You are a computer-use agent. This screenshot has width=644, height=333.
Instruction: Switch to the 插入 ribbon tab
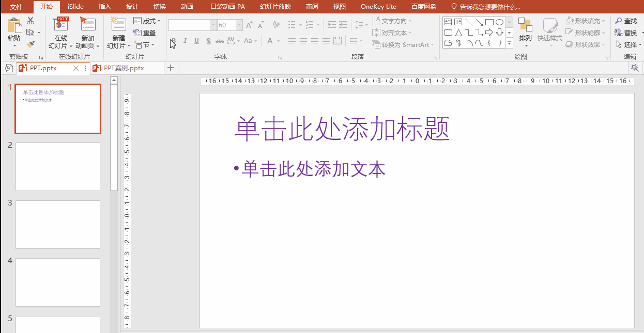coord(104,7)
